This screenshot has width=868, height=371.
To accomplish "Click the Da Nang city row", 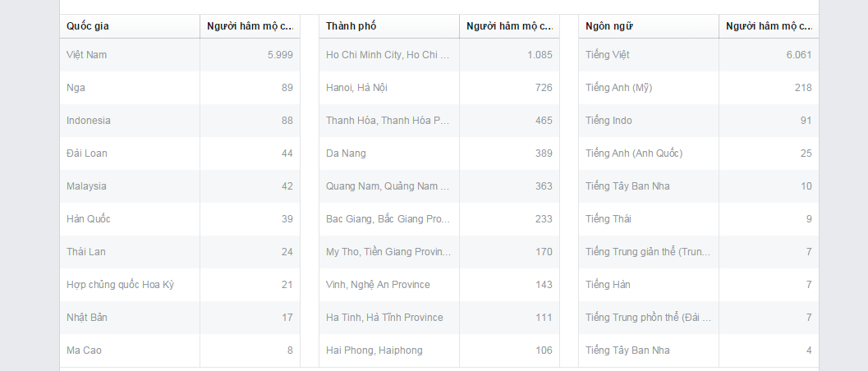I will pyautogui.click(x=347, y=153).
